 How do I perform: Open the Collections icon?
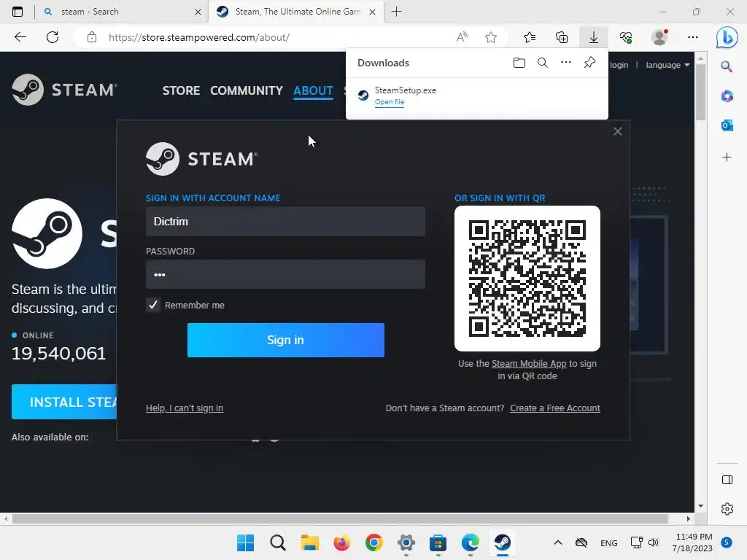point(562,37)
